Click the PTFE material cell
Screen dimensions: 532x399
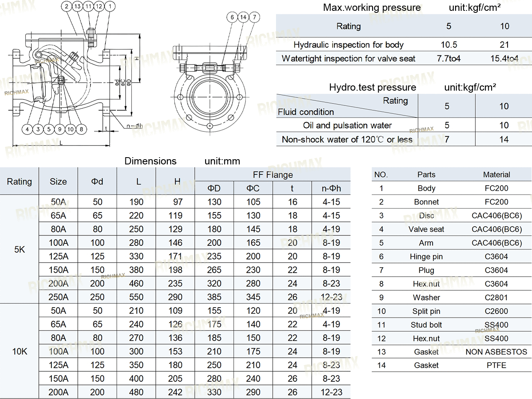[496, 365]
